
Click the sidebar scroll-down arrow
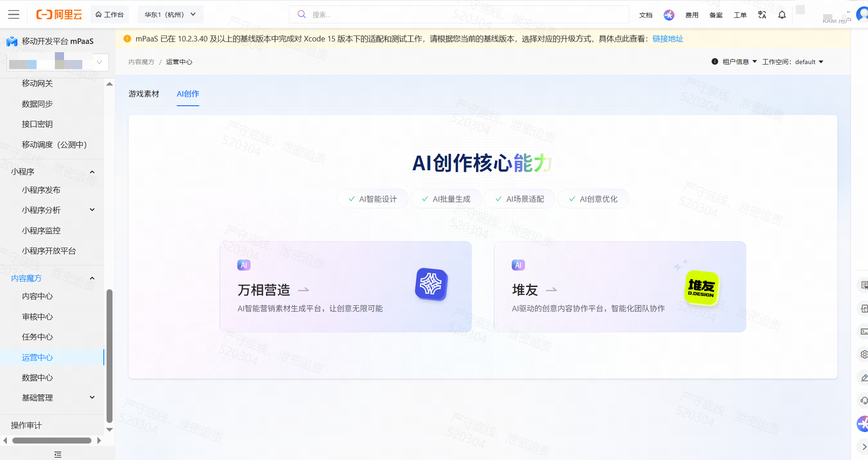tap(109, 430)
